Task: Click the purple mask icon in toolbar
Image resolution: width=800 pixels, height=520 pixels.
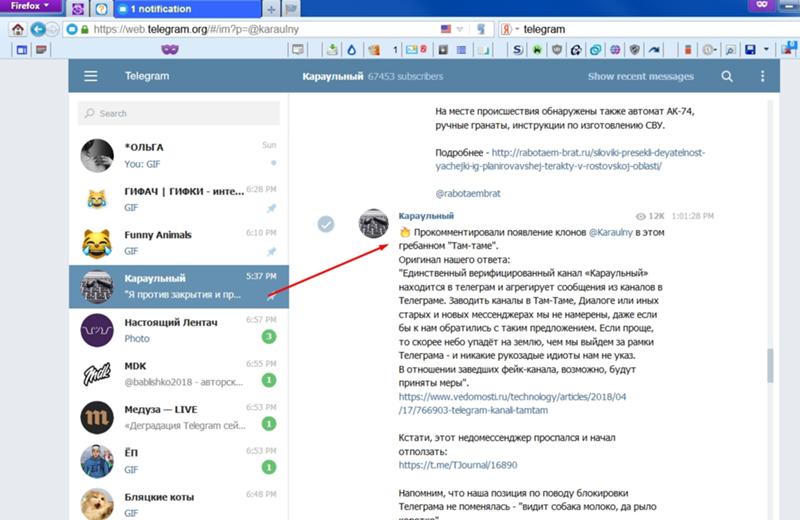Action: click(x=170, y=49)
